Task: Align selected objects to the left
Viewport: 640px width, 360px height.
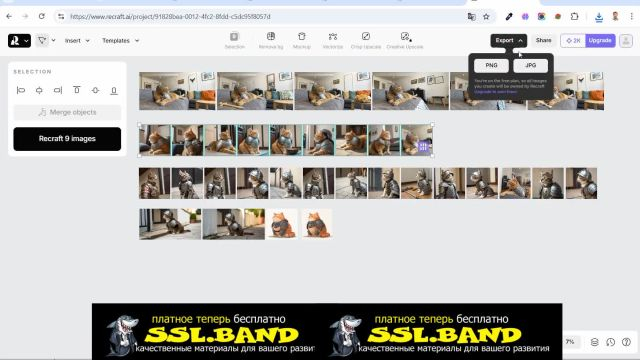Action: click(x=21, y=90)
